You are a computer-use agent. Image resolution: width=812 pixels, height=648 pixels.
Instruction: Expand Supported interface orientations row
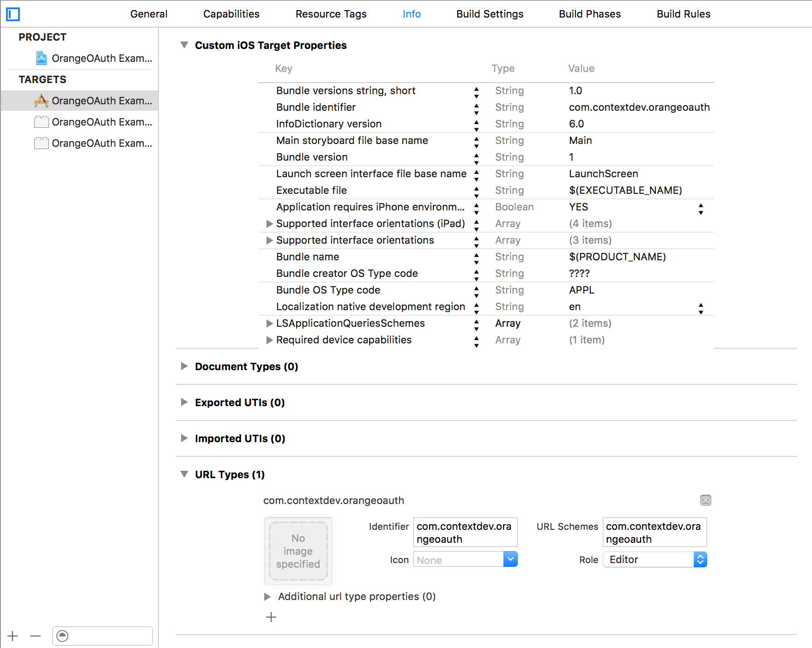pos(270,240)
